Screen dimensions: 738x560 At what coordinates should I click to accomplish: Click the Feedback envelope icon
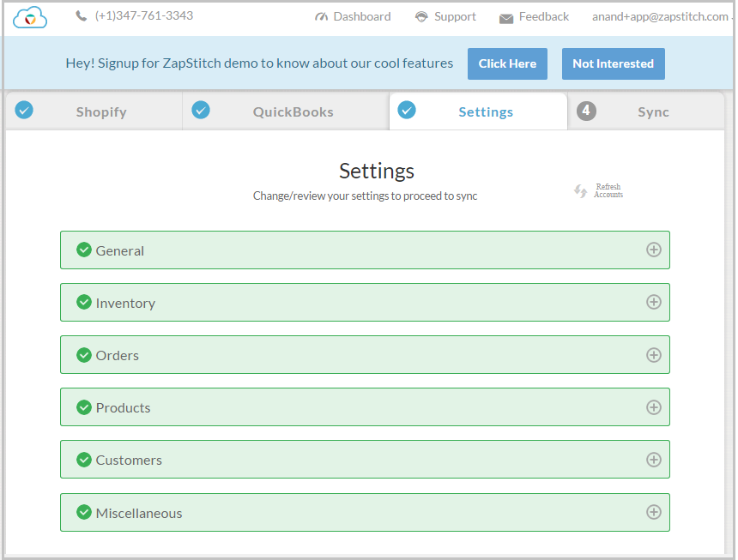[506, 18]
